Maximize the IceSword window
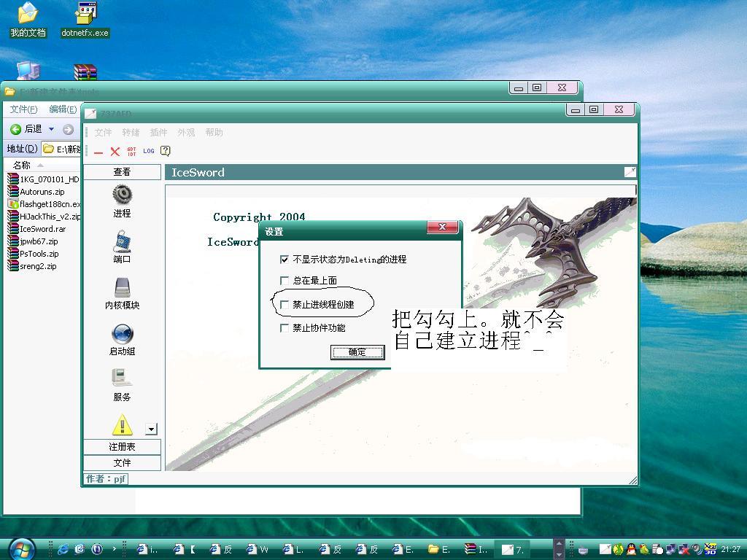This screenshot has height=560, width=747. click(x=594, y=109)
